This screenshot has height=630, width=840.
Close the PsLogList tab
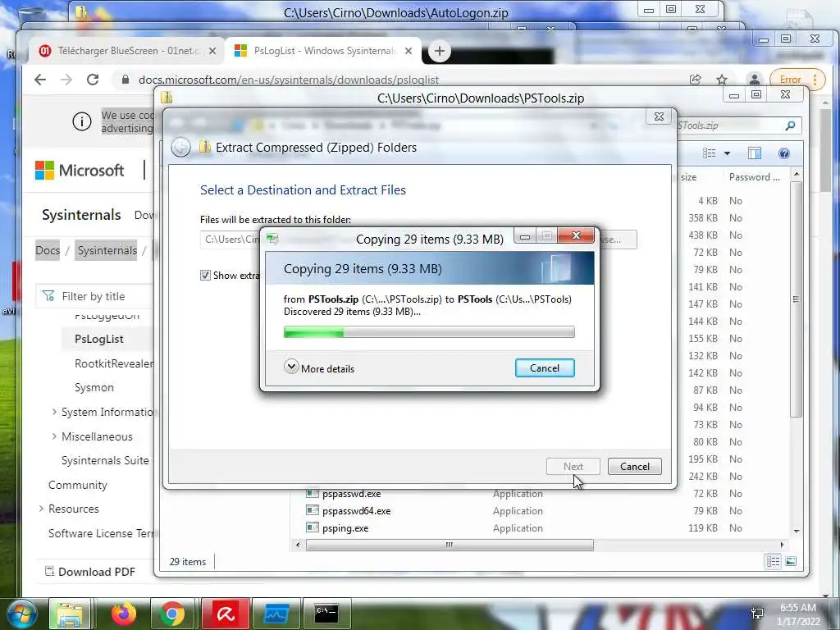click(409, 51)
